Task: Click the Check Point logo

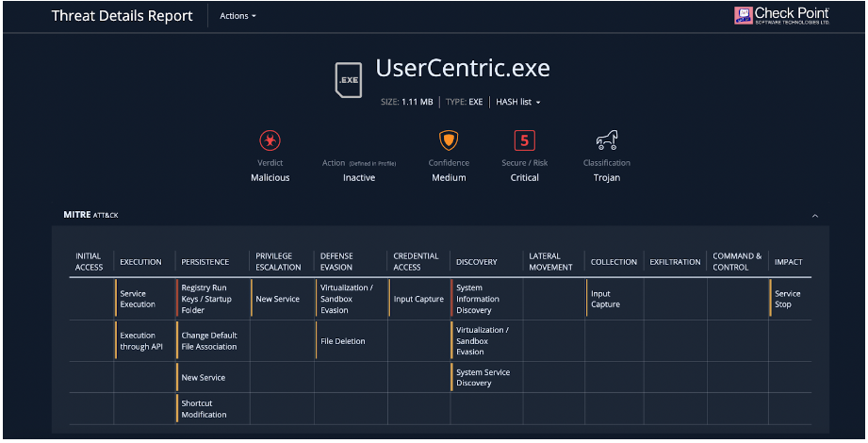Action: click(x=782, y=15)
